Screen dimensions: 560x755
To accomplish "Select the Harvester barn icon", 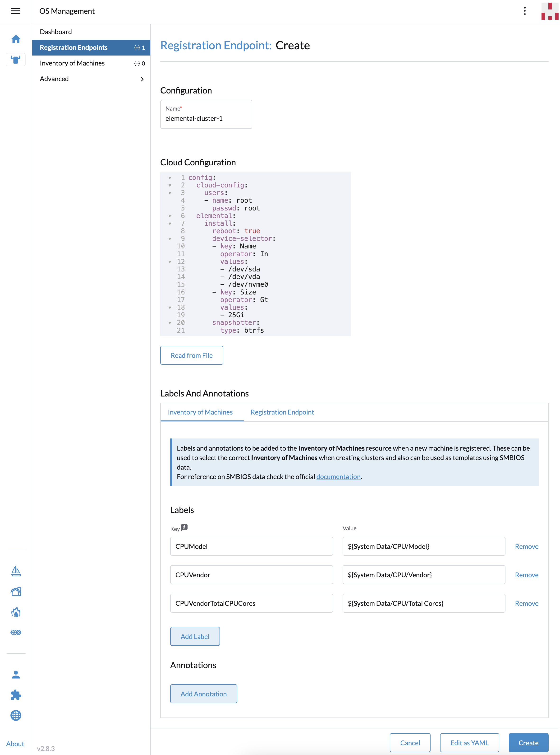I will [x=16, y=592].
